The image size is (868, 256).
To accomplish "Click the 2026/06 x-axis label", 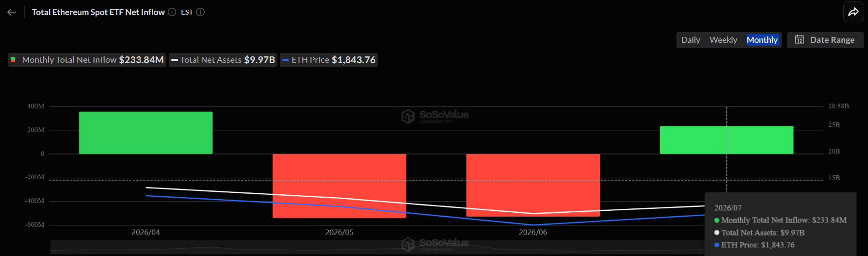I will click(x=533, y=232).
